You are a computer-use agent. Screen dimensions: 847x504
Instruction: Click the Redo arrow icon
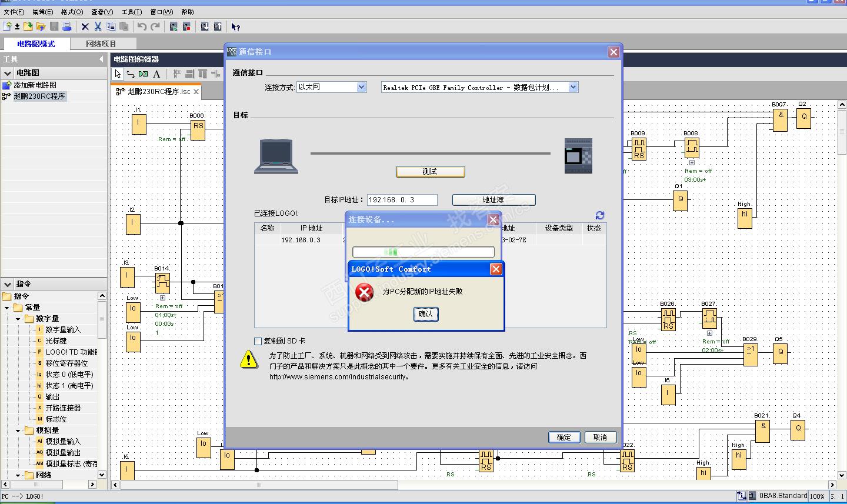(x=155, y=26)
